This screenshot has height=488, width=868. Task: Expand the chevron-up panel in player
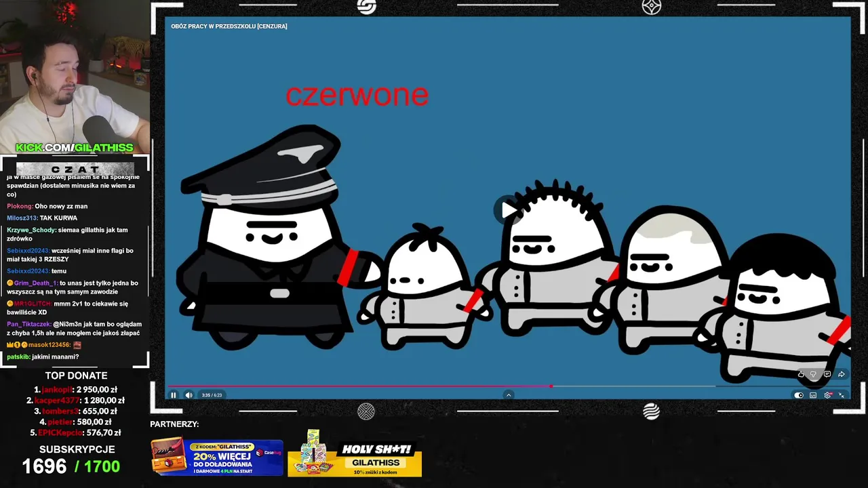(x=509, y=395)
